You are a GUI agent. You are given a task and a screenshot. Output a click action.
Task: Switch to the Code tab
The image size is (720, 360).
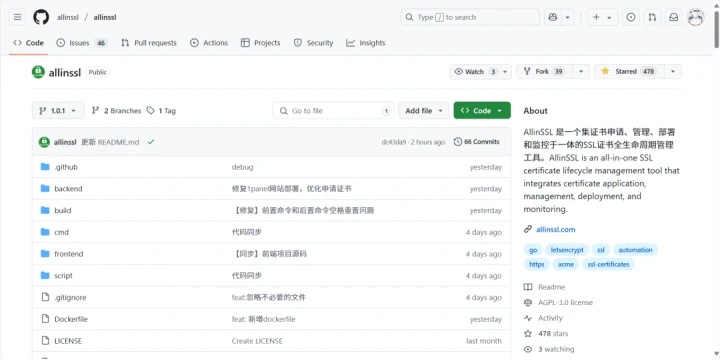pyautogui.click(x=28, y=43)
